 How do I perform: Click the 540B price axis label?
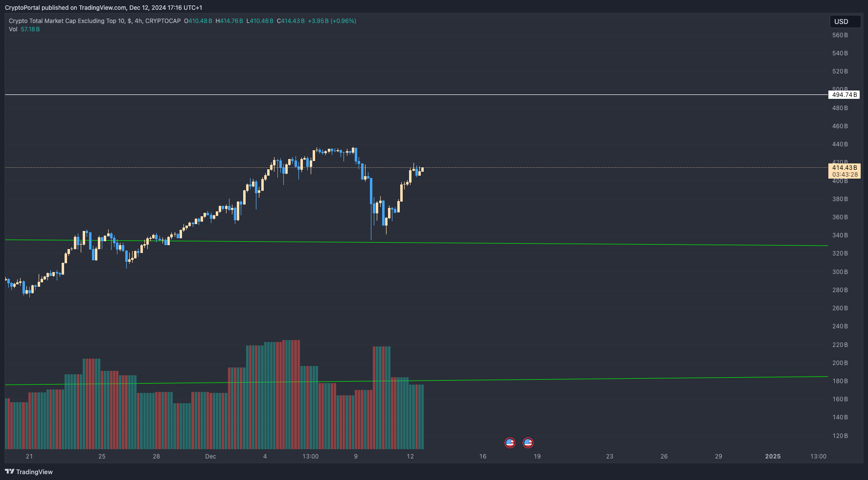(840, 53)
